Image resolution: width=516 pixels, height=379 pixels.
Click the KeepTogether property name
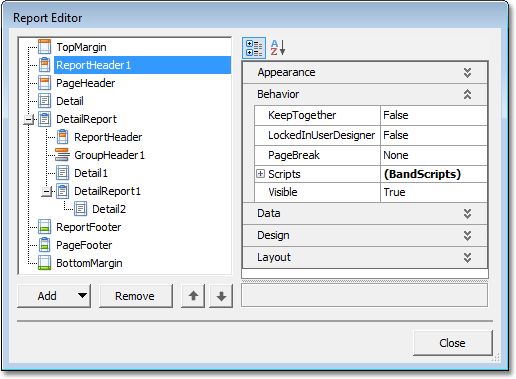302,115
